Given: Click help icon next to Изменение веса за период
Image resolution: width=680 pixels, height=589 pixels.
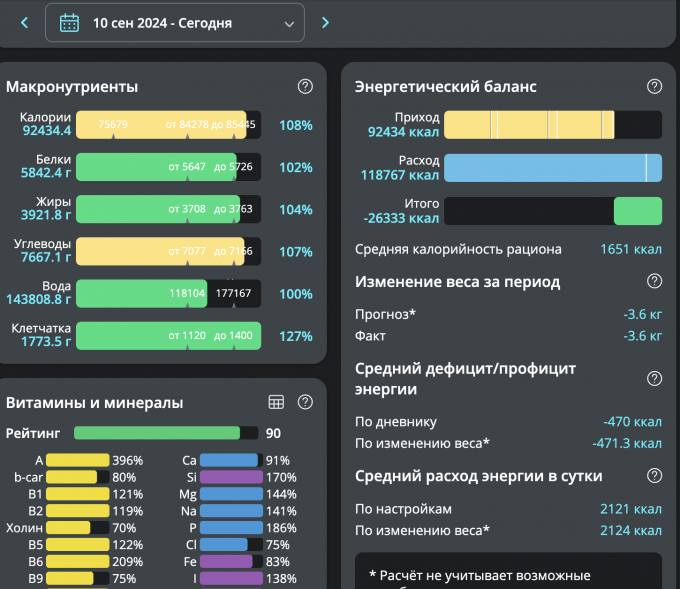Looking at the screenshot, I should pos(654,281).
